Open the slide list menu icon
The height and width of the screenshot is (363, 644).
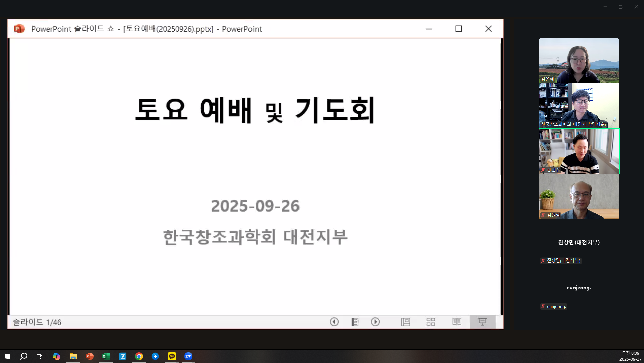pos(355,322)
